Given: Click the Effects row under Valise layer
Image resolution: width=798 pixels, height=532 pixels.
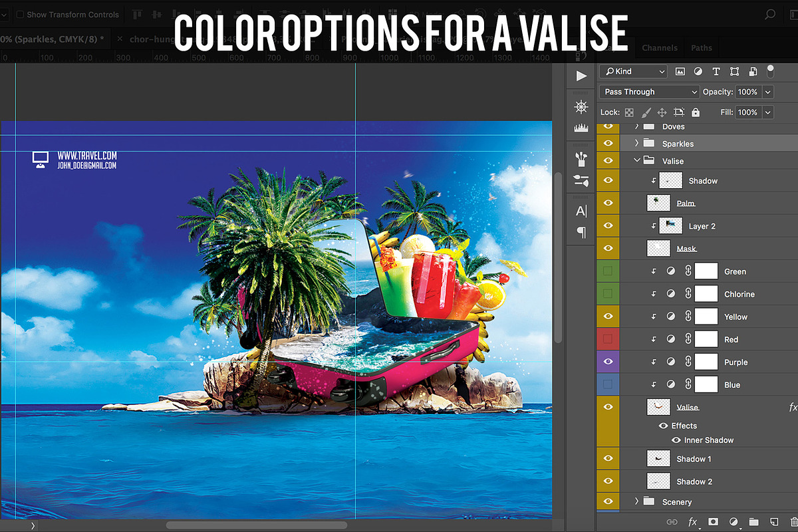Looking at the screenshot, I should click(x=684, y=426).
